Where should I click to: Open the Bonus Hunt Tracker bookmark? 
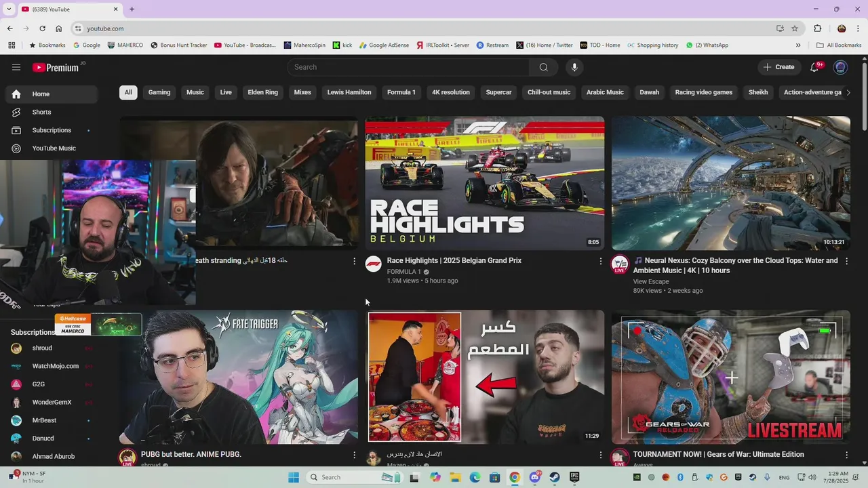[179, 45]
